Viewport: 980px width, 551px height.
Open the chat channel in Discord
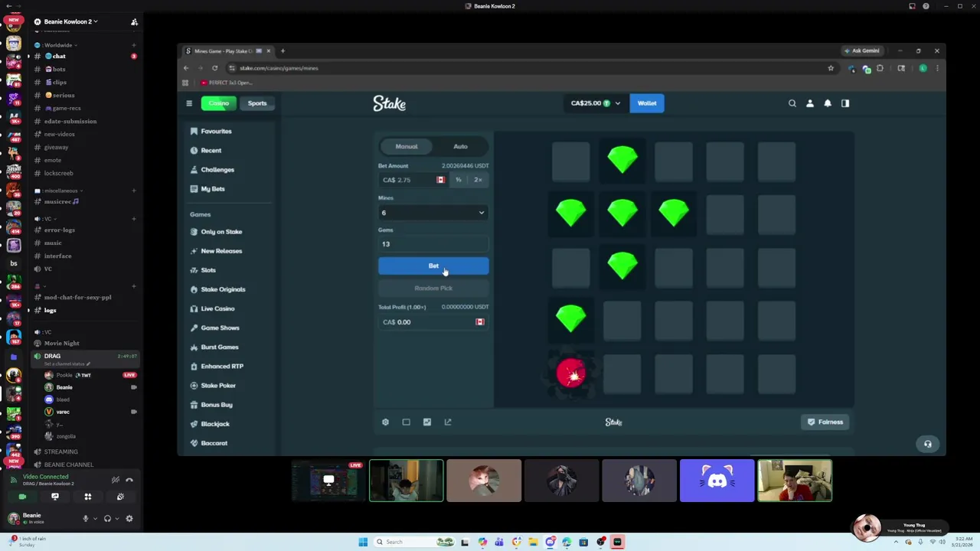pos(59,57)
